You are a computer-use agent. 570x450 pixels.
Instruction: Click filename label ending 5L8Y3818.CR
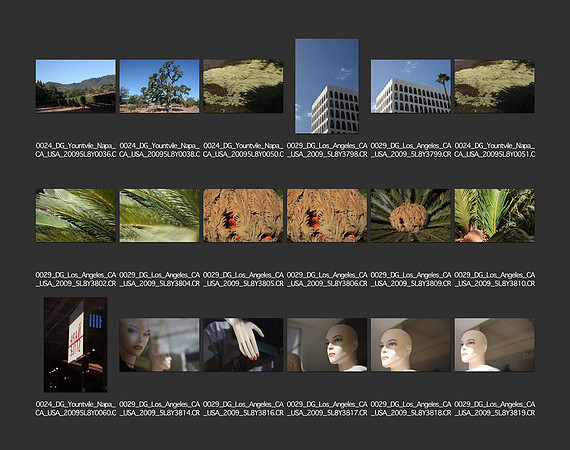coord(411,409)
